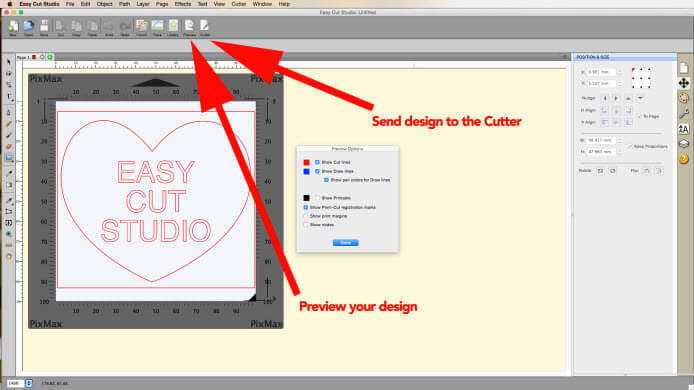Viewport: 694px width, 390px height.
Task: Click the black printable color swatch
Action: tap(306, 198)
